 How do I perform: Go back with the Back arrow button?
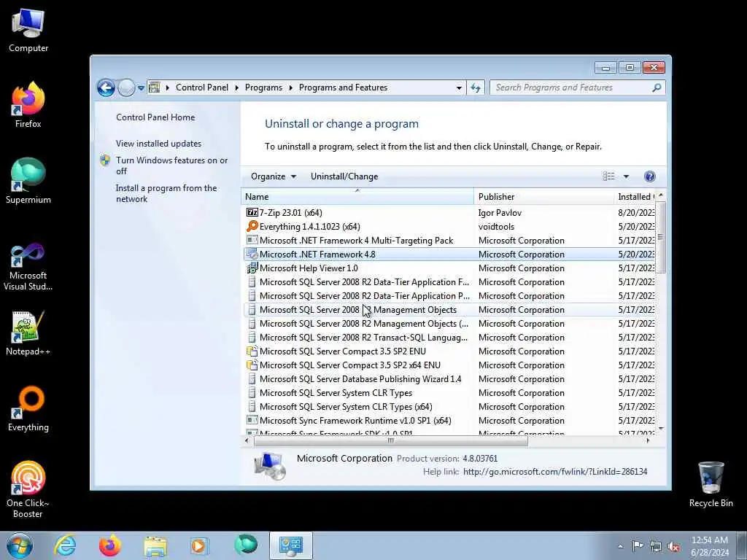pyautogui.click(x=106, y=87)
